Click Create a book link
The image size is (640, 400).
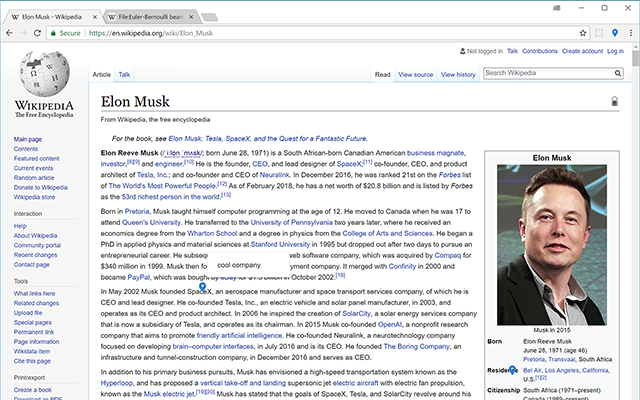(33, 390)
